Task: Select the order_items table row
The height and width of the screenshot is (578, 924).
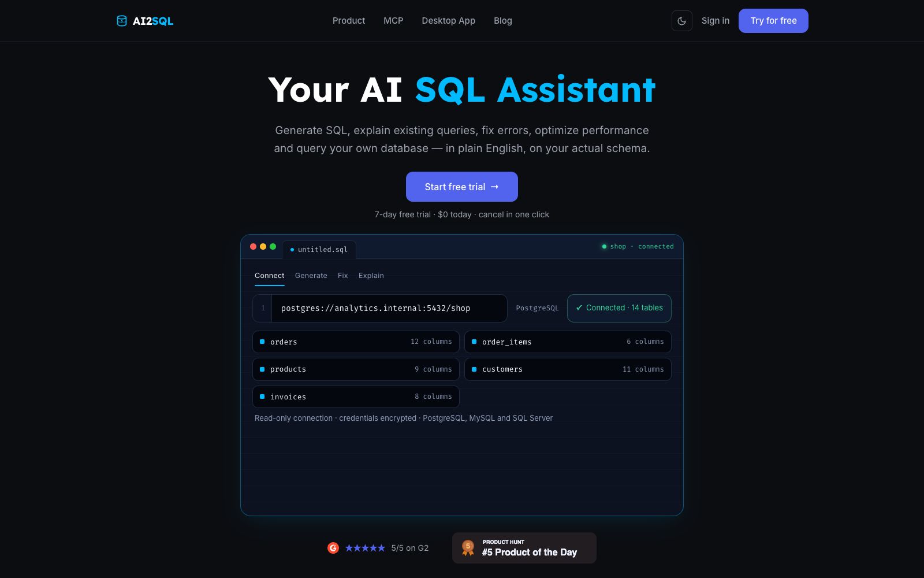Action: (568, 342)
